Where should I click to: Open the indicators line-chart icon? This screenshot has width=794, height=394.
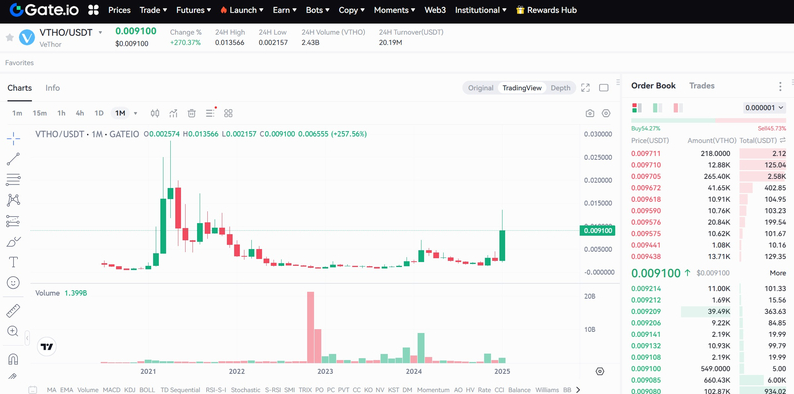[173, 113]
